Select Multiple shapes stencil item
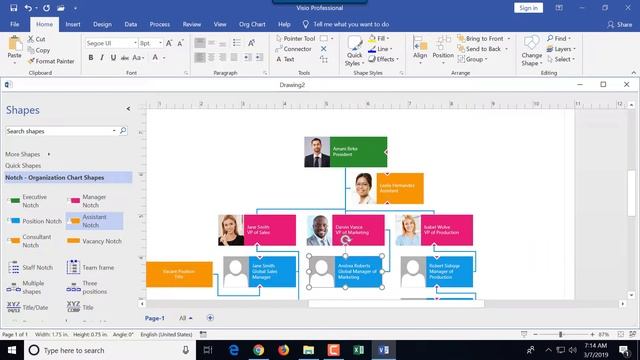This screenshot has height=360, width=640. click(25, 287)
